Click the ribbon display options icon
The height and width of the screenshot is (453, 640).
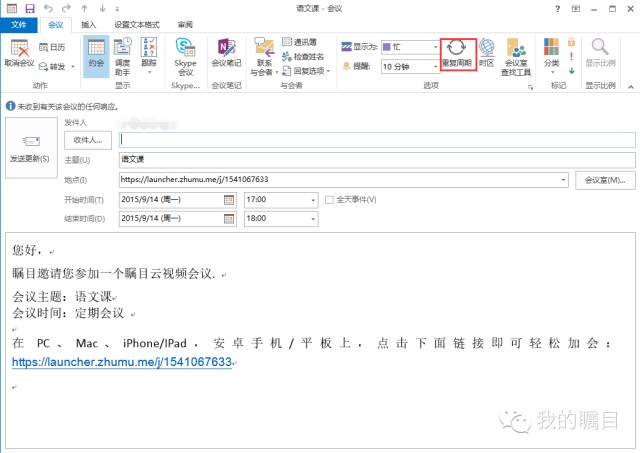tap(576, 9)
